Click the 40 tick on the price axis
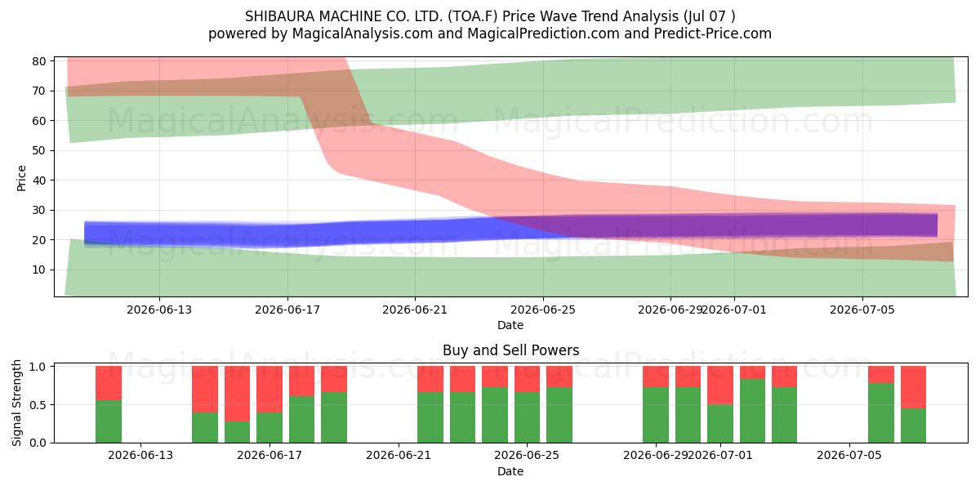 click(38, 180)
